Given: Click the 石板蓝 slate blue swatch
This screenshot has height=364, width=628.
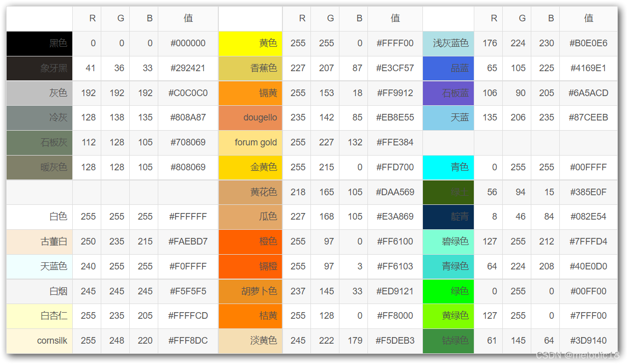Looking at the screenshot, I should tap(448, 93).
